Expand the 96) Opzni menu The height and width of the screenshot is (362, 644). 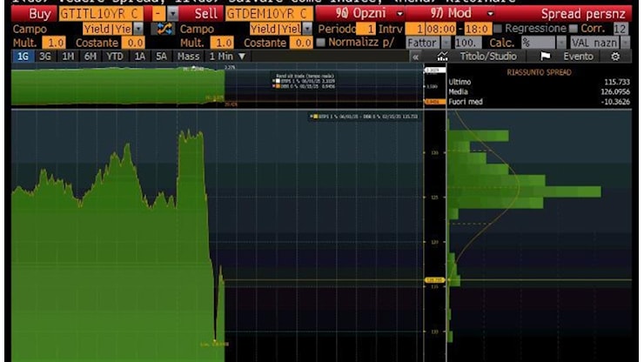pyautogui.click(x=399, y=14)
